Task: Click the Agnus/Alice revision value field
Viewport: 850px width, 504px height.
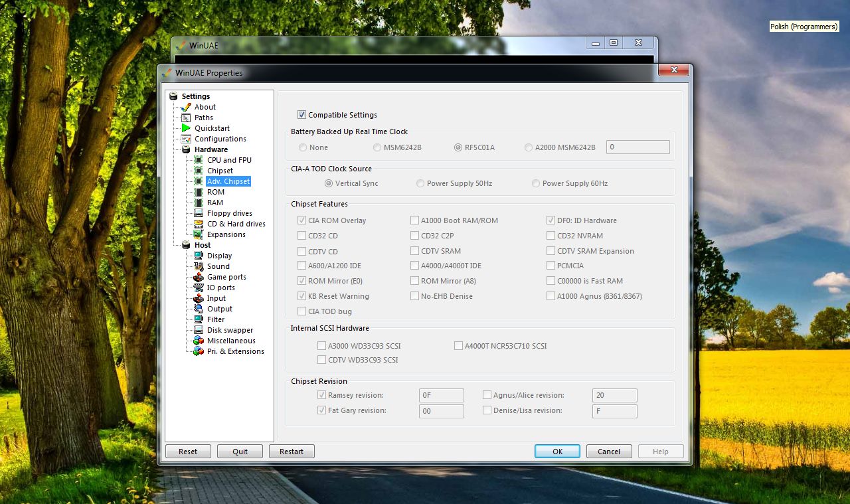Action: click(615, 395)
